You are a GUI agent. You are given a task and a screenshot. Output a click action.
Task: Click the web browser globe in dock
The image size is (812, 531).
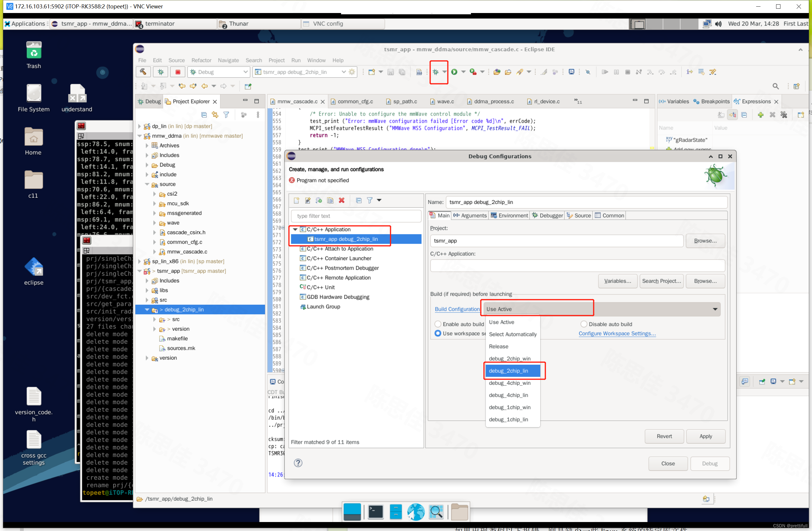tap(416, 512)
